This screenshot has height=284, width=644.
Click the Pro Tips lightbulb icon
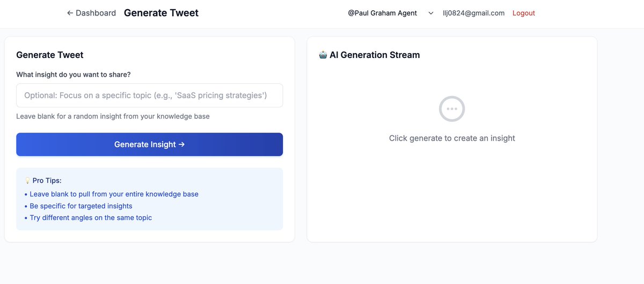click(x=27, y=180)
